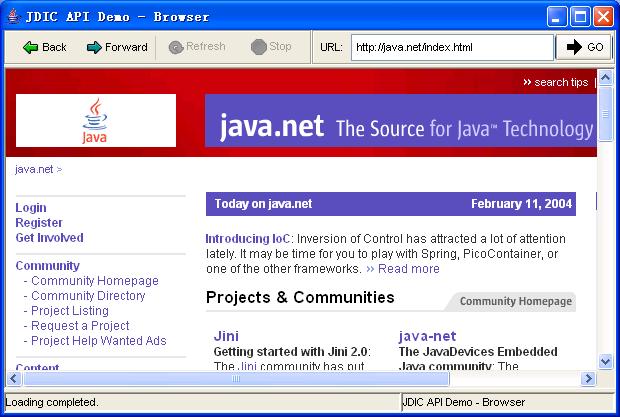
Task: Click the green Back arrow icon
Action: coord(30,47)
